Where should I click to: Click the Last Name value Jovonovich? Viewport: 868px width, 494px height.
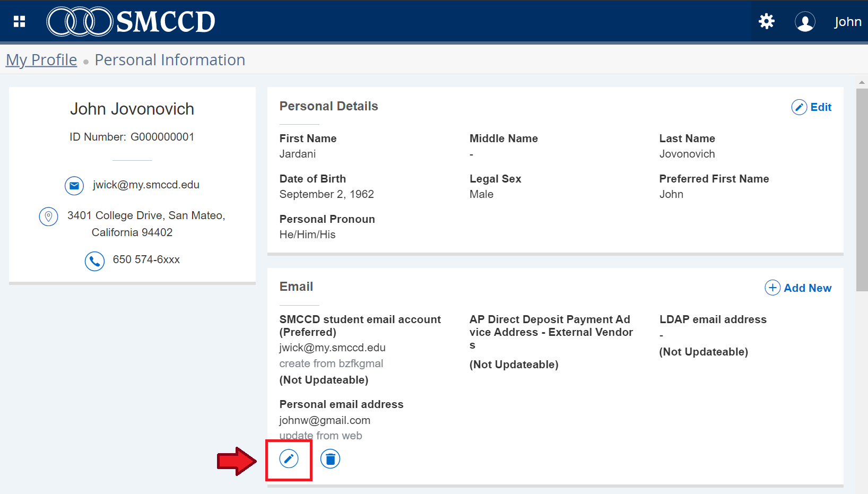(687, 154)
